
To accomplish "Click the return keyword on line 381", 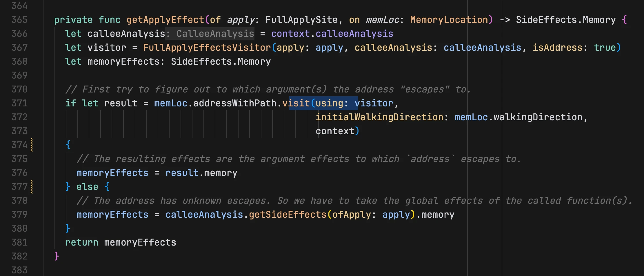I will coord(82,242).
